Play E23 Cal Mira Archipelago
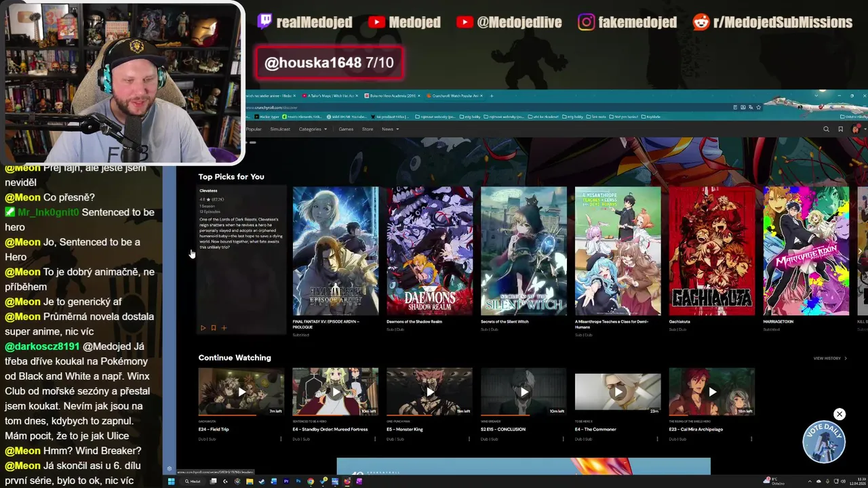 712,392
